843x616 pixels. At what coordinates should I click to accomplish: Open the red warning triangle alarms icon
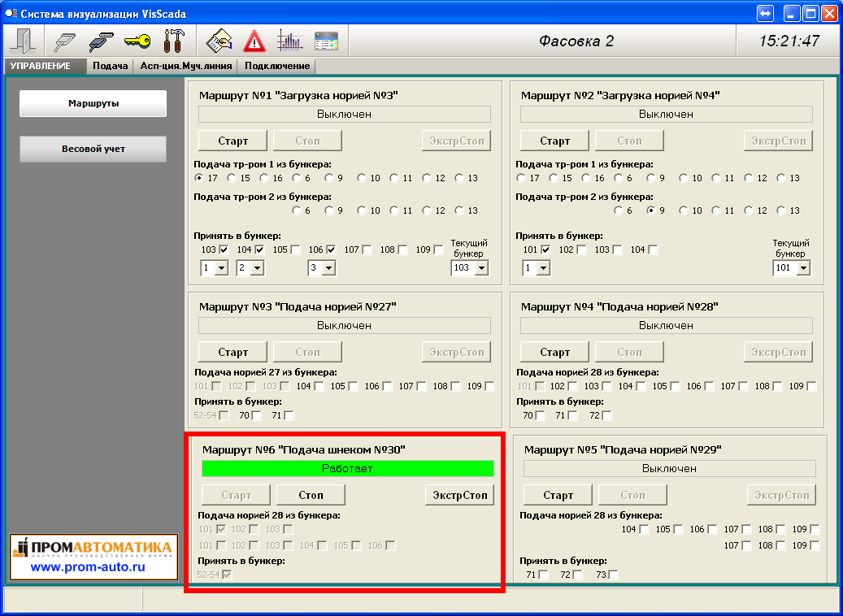click(254, 41)
